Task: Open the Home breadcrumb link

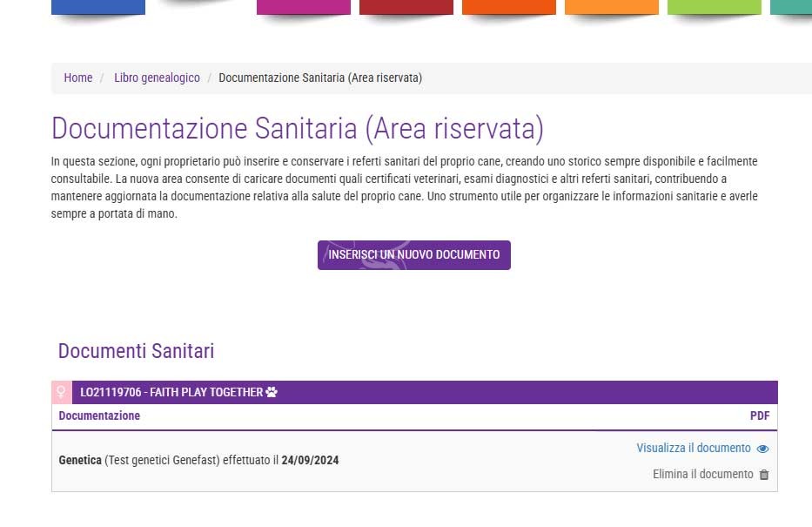Action: (x=77, y=78)
